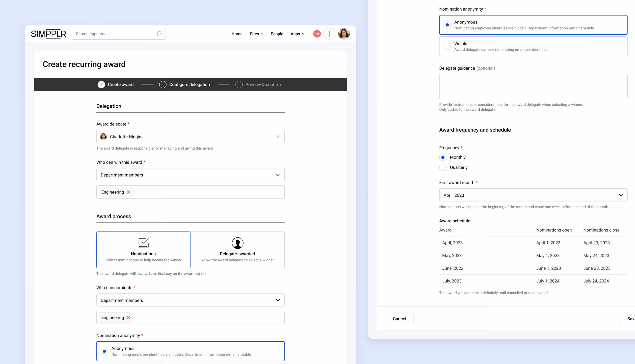Viewport: 635px width, 364px height.
Task: Select Monthly frequency
Action: click(443, 157)
